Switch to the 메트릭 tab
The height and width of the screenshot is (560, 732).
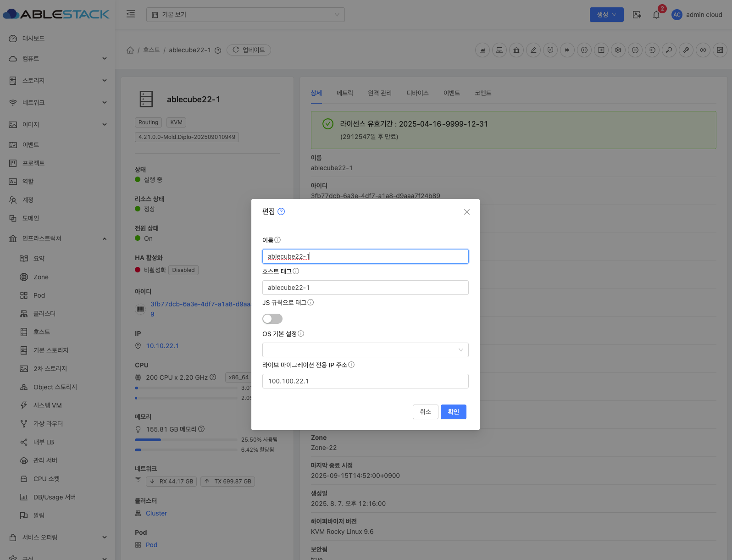pyautogui.click(x=344, y=93)
